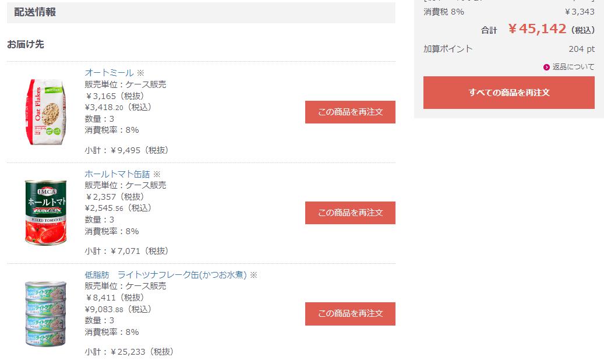The height and width of the screenshot is (364, 604).
Task: Click the whole tomato can thumbnail
Action: pyautogui.click(x=45, y=212)
